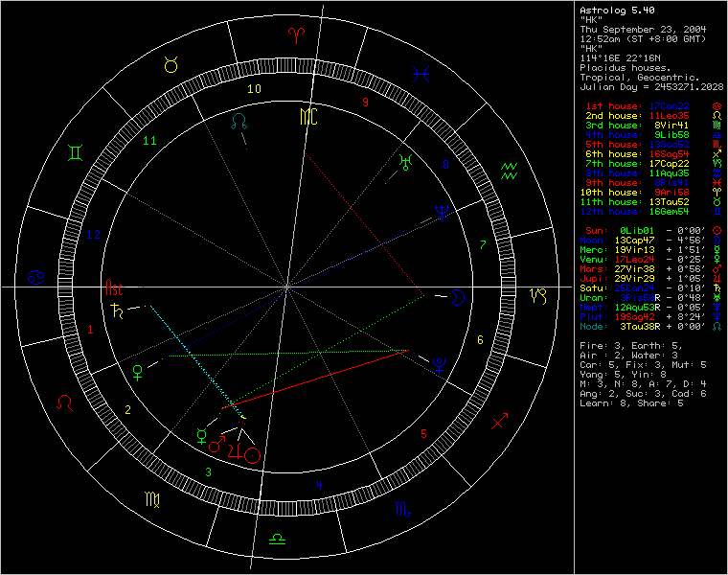
Task: Click the green Libra glyph at bottom
Action: [277, 540]
